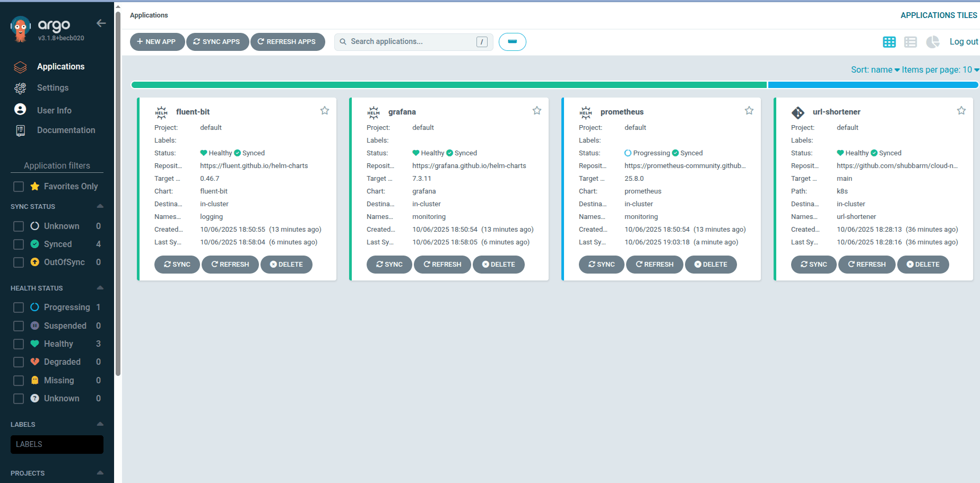Collapse the PROJECTS section
Screen dimensions: 980x483
pos(100,473)
